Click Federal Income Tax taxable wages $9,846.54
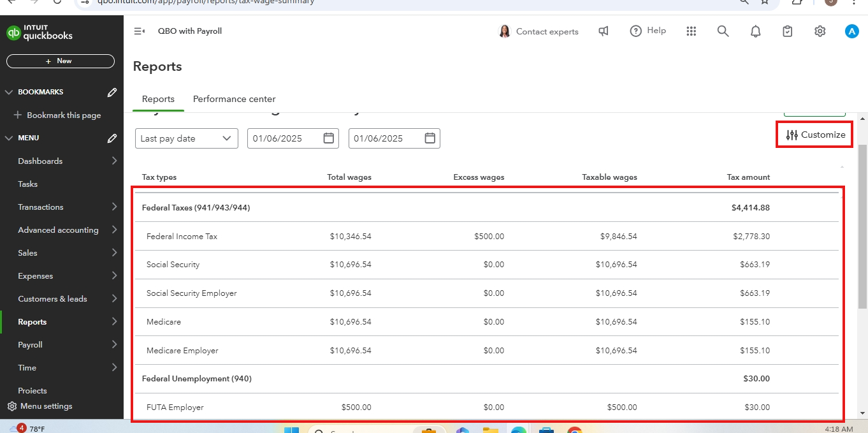Screen dimensions: 868x433 tap(618, 237)
